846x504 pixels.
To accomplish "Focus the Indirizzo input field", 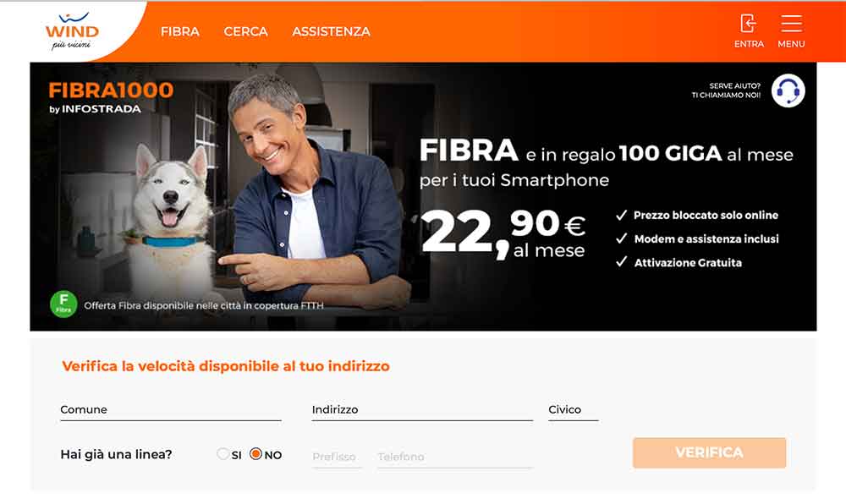I will point(422,410).
